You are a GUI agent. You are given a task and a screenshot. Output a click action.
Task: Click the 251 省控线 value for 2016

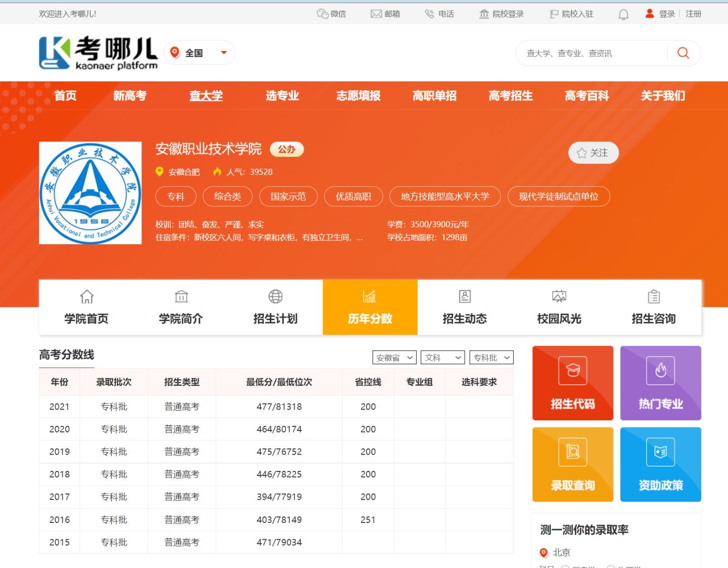tap(368, 519)
